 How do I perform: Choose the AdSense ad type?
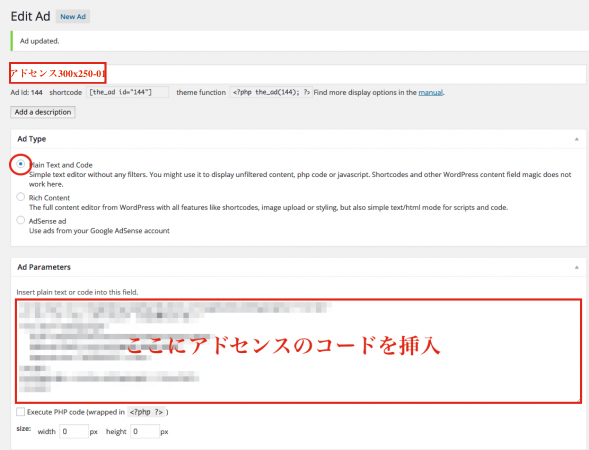21,220
